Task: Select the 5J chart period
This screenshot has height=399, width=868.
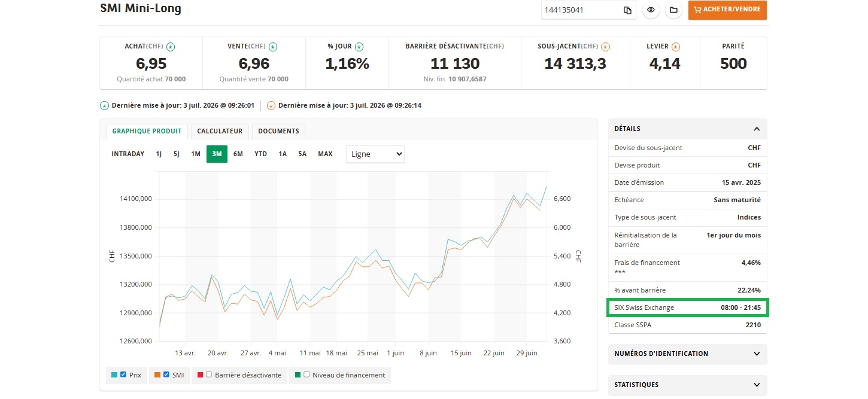Action: 177,154
